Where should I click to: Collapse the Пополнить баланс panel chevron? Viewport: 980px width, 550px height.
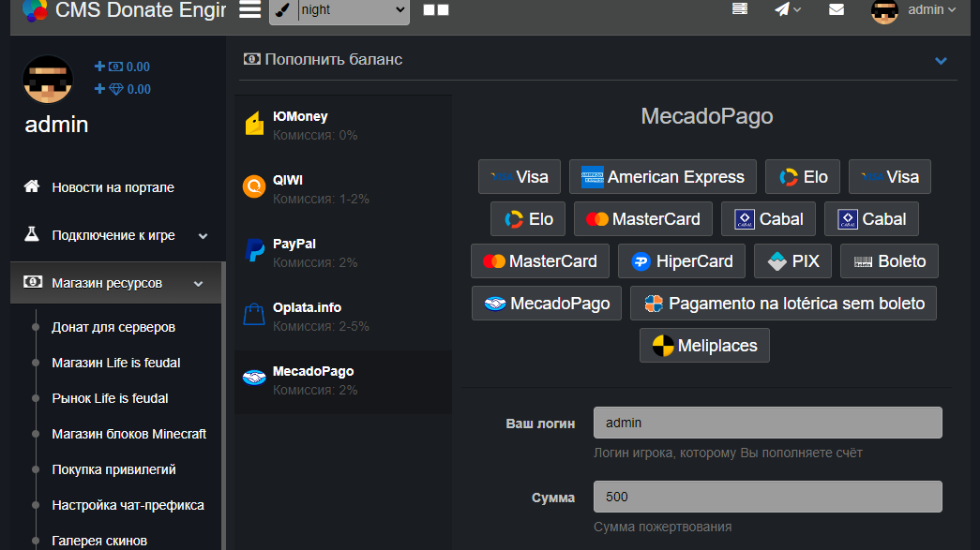(x=942, y=61)
